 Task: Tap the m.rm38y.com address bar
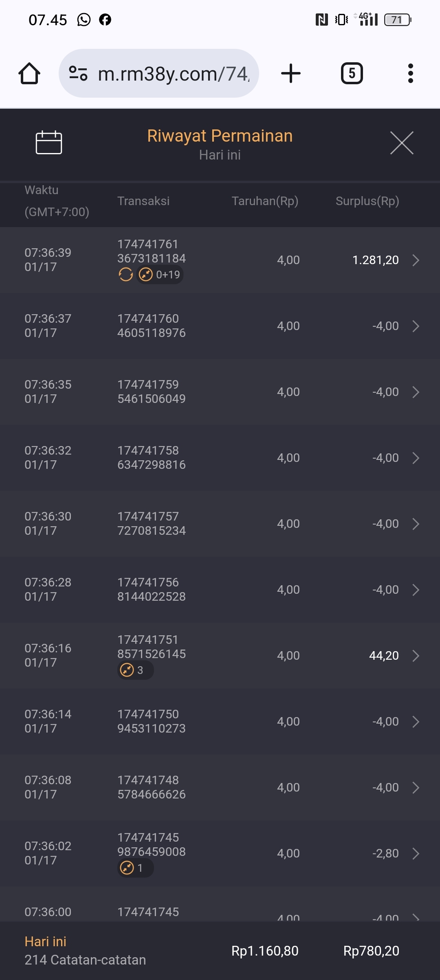173,74
